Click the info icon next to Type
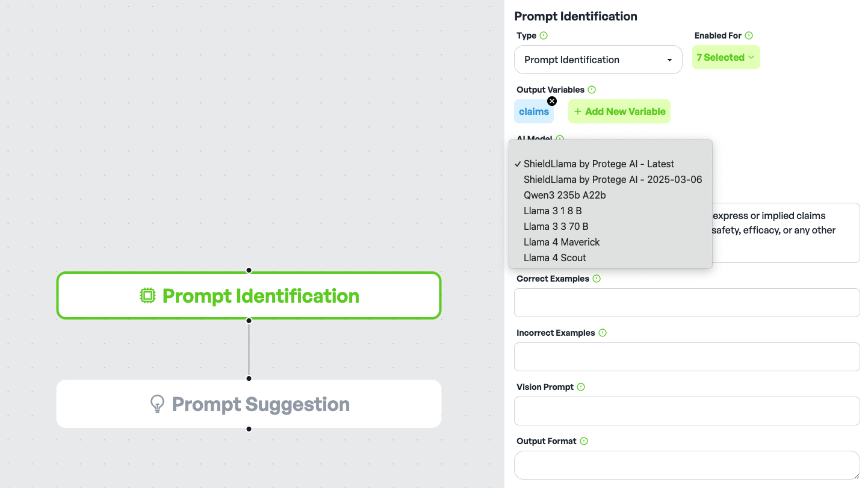The width and height of the screenshot is (868, 488). click(544, 36)
